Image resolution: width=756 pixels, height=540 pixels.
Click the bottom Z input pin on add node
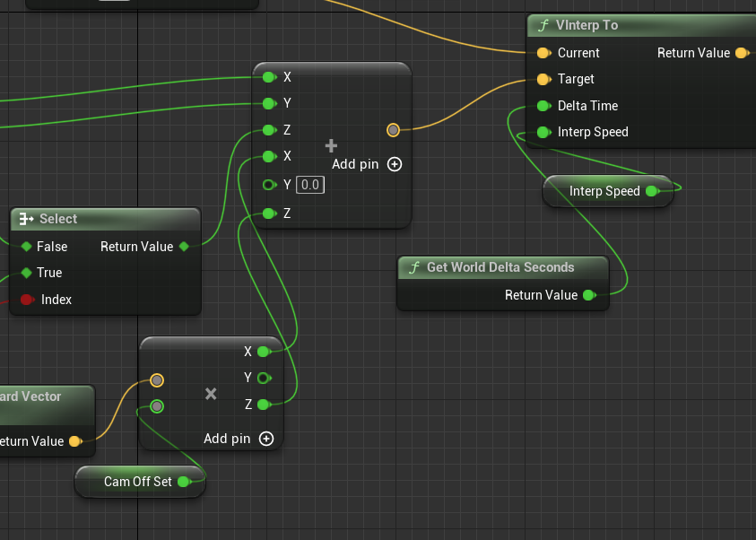pyautogui.click(x=269, y=213)
